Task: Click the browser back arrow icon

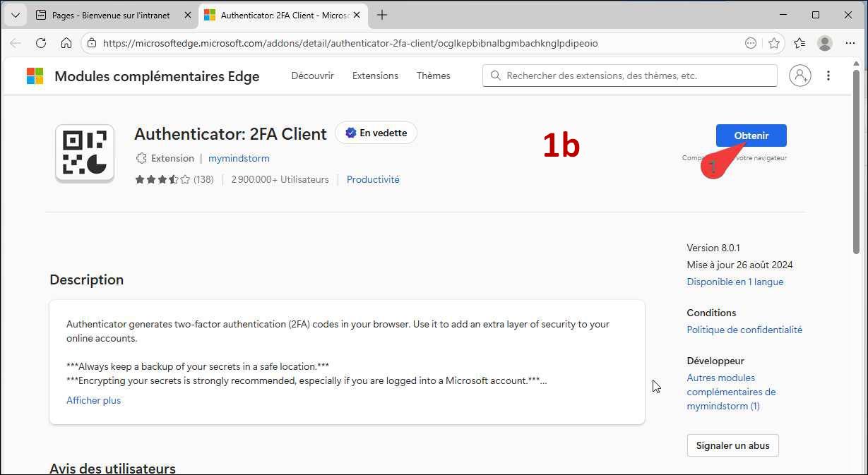Action: coord(16,43)
